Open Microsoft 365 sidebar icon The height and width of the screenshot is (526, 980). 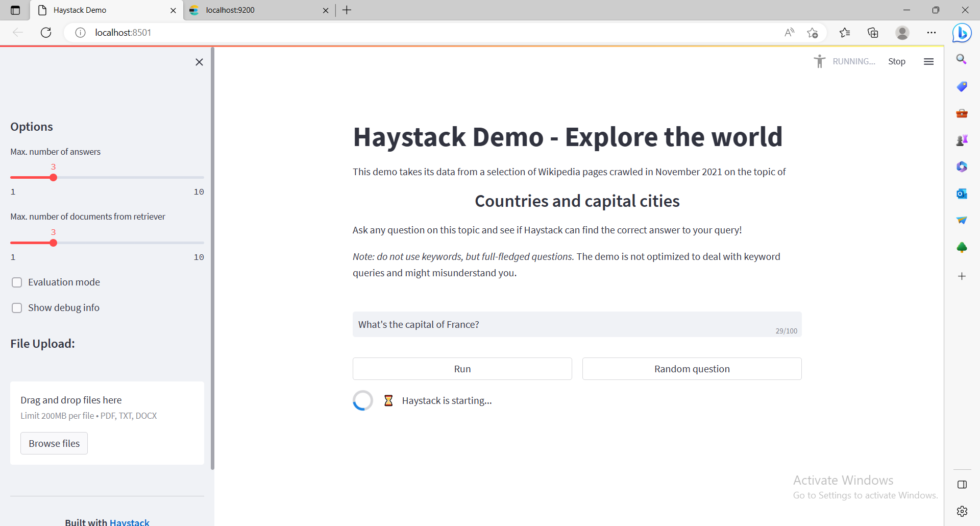(962, 166)
